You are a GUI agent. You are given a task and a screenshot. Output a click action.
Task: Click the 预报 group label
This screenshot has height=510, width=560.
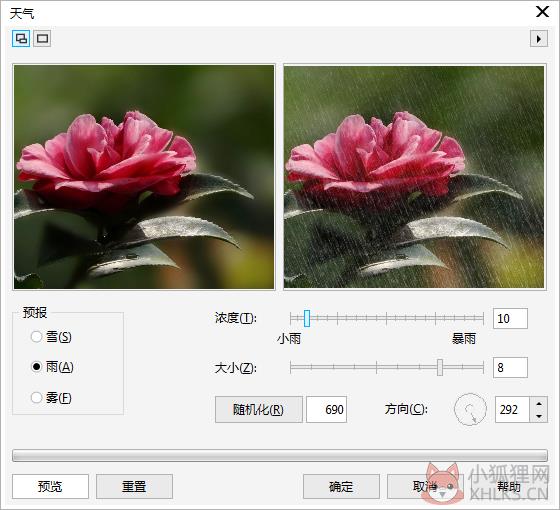tap(35, 312)
